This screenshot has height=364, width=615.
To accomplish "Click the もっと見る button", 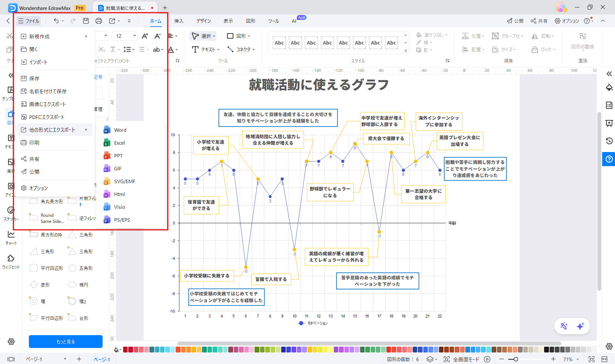I will pos(65,341).
